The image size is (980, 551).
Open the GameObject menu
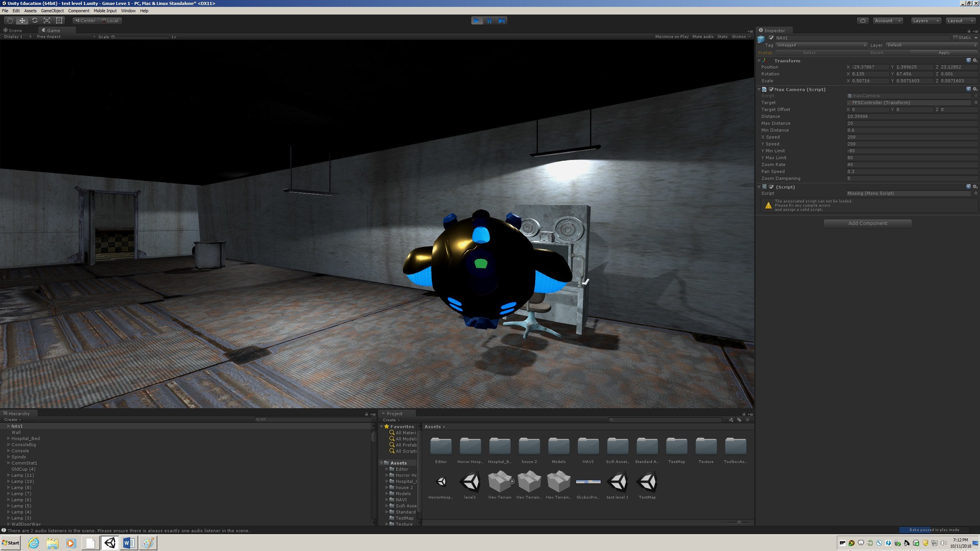click(52, 11)
